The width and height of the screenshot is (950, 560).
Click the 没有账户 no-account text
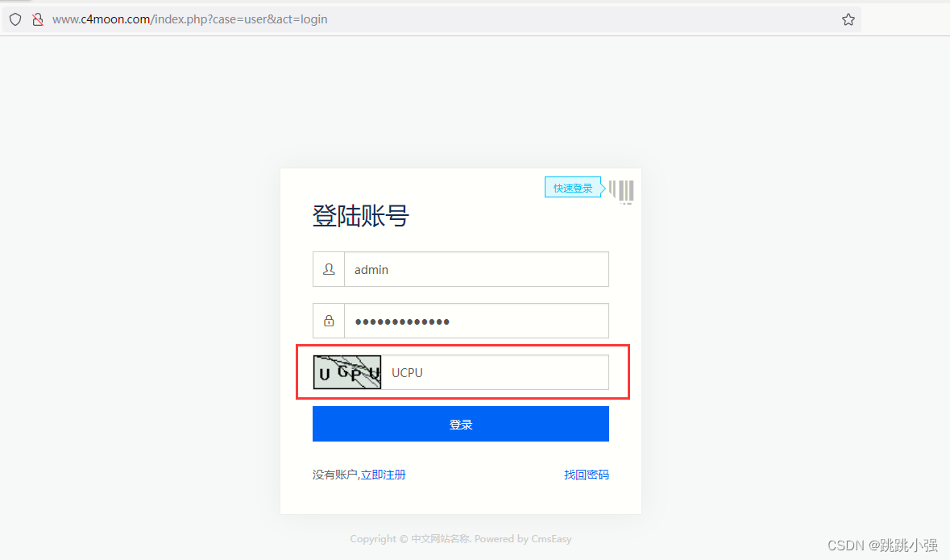pos(335,475)
